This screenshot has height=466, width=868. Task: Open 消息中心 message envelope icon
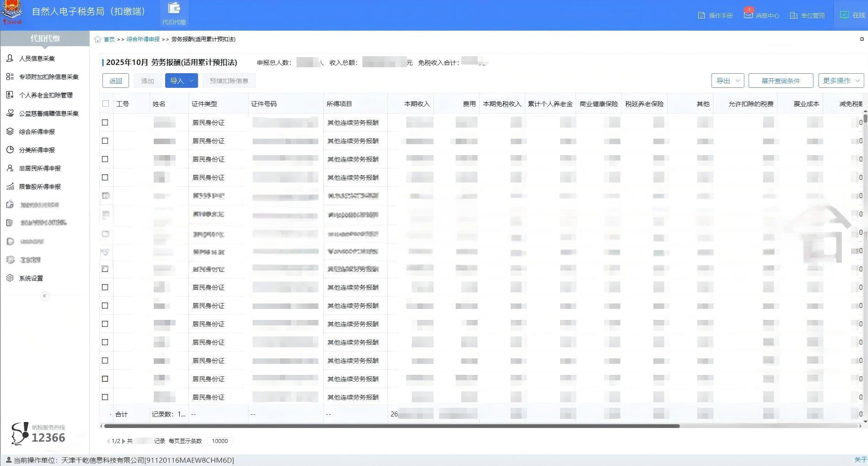[x=748, y=15]
